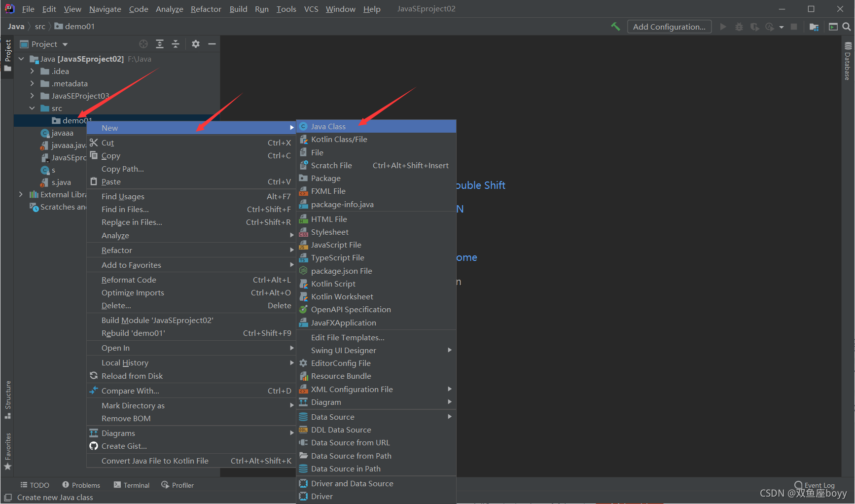
Task: Open run options dropdown arrow in toolbar
Action: tap(782, 27)
